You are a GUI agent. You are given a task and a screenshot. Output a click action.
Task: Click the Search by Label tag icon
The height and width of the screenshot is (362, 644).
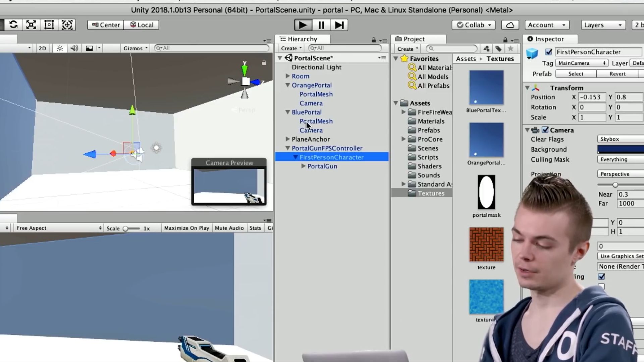coord(498,49)
